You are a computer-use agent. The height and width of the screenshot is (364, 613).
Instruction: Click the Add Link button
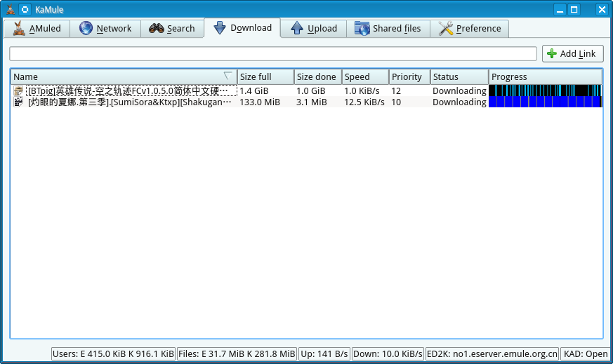coord(573,53)
